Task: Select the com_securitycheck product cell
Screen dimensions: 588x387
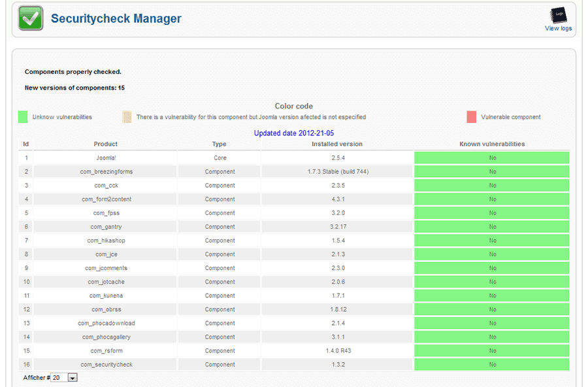Action: (x=106, y=365)
